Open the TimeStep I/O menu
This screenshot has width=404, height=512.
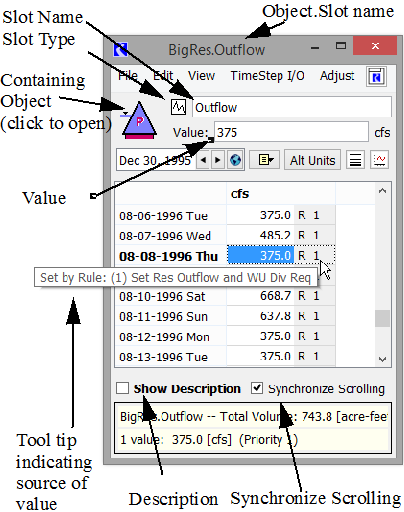pyautogui.click(x=267, y=76)
